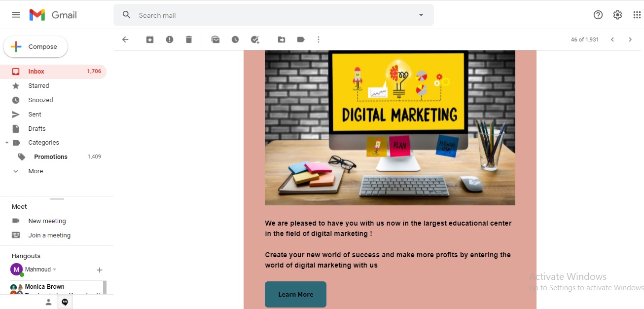Open the Google apps grid

coord(637,15)
